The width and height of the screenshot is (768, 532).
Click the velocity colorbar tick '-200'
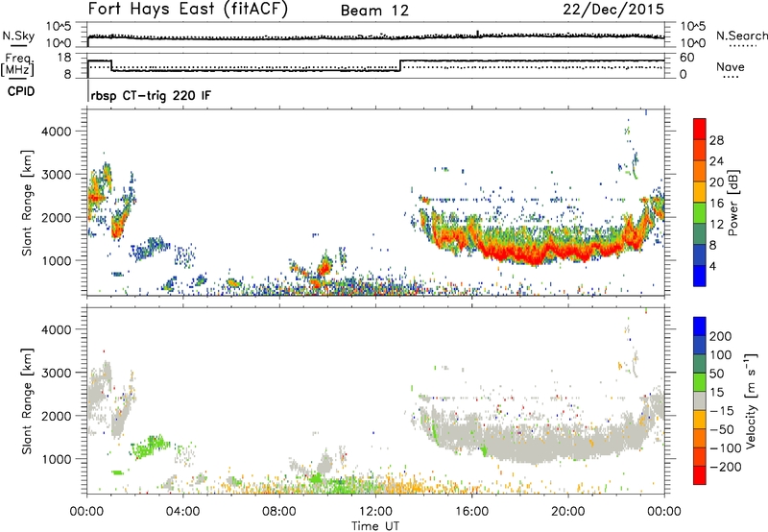click(725, 467)
